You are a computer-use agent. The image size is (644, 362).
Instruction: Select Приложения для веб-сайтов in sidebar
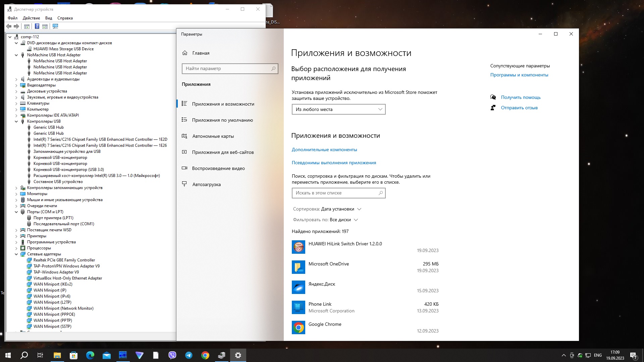(x=230, y=152)
